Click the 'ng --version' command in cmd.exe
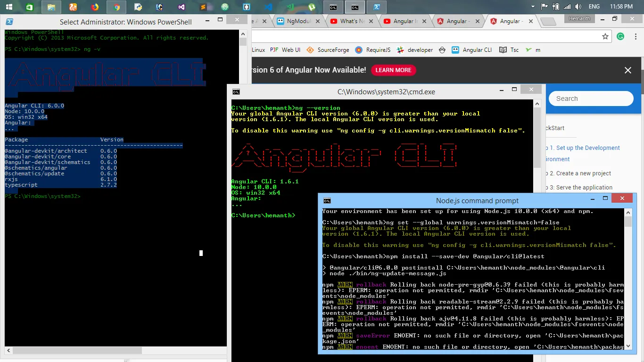This screenshot has width=644, height=362. click(317, 108)
